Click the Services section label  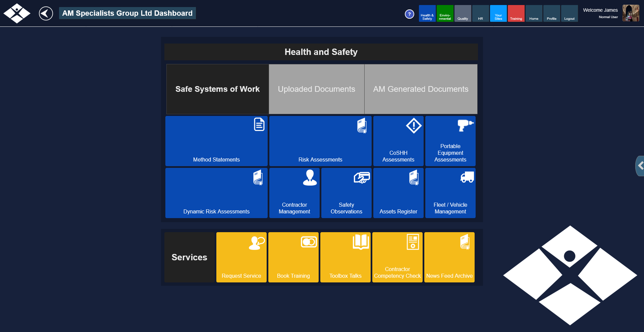[190, 257]
